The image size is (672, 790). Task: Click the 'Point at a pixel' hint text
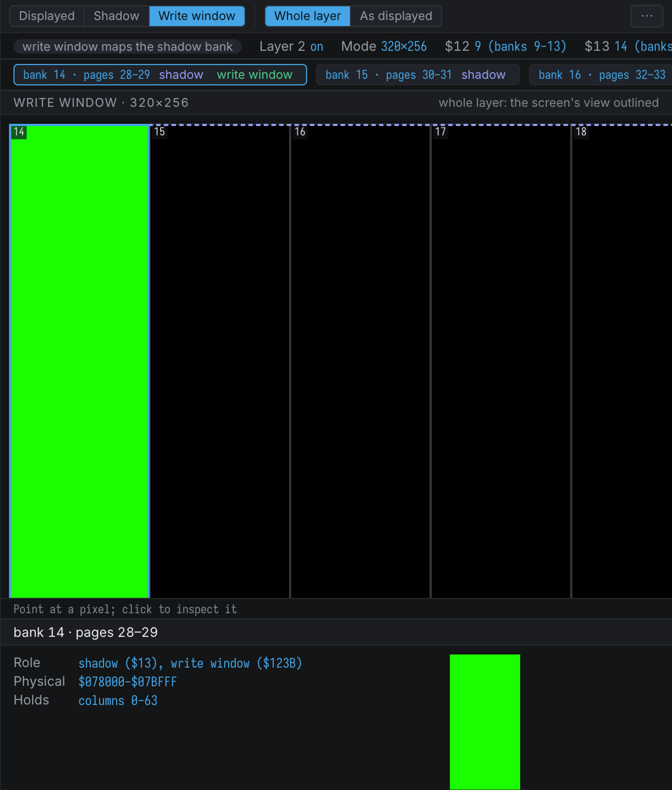[125, 609]
